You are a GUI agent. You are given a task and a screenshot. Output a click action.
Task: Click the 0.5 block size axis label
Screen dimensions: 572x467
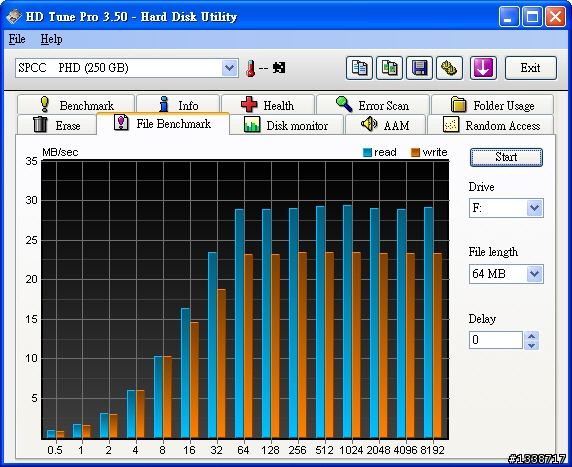(55, 450)
